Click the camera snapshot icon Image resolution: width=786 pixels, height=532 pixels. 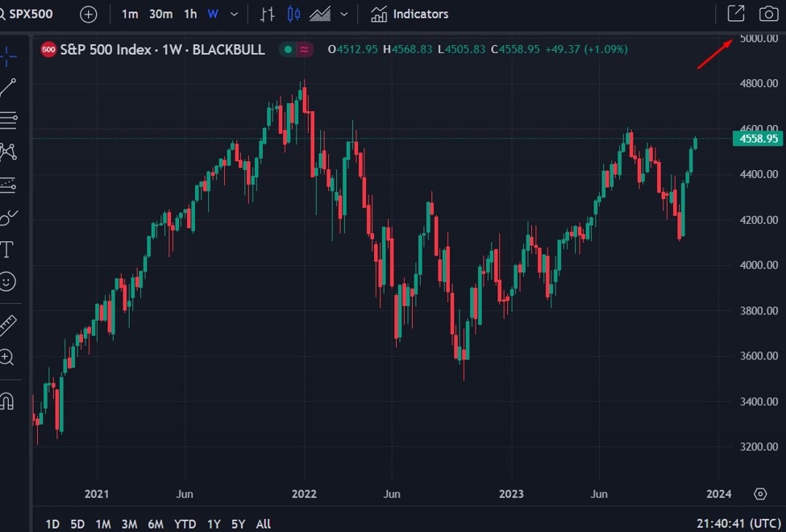tap(768, 14)
